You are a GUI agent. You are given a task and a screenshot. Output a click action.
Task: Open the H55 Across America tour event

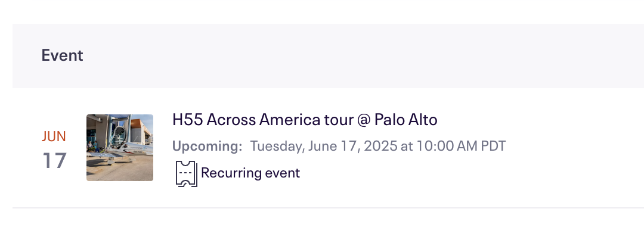(x=305, y=120)
